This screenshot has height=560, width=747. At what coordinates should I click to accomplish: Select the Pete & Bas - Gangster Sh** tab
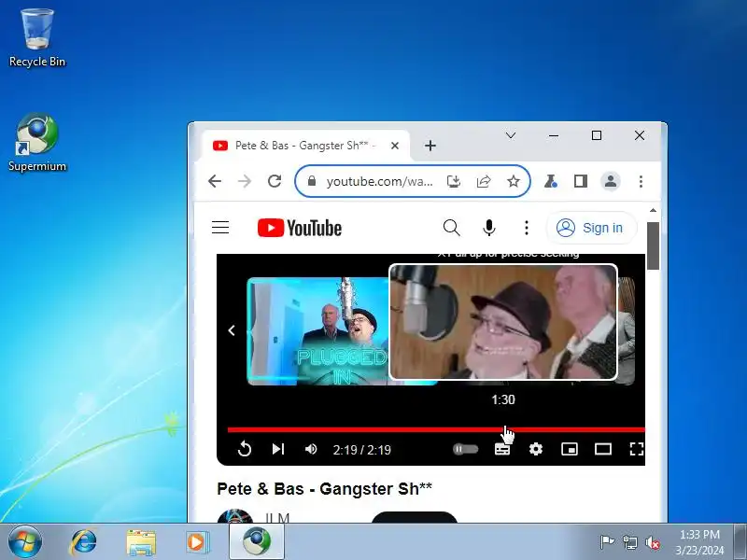pos(305,146)
